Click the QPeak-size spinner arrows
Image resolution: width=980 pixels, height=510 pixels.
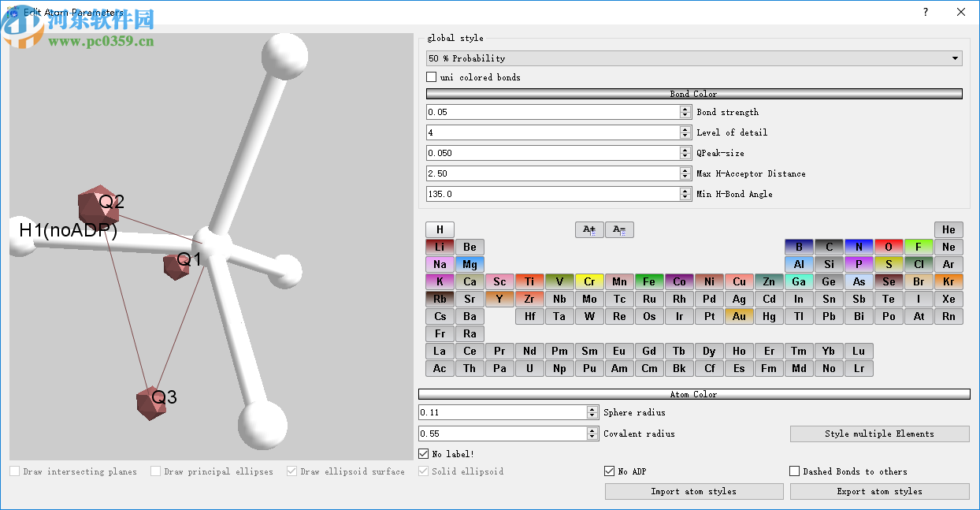click(685, 153)
